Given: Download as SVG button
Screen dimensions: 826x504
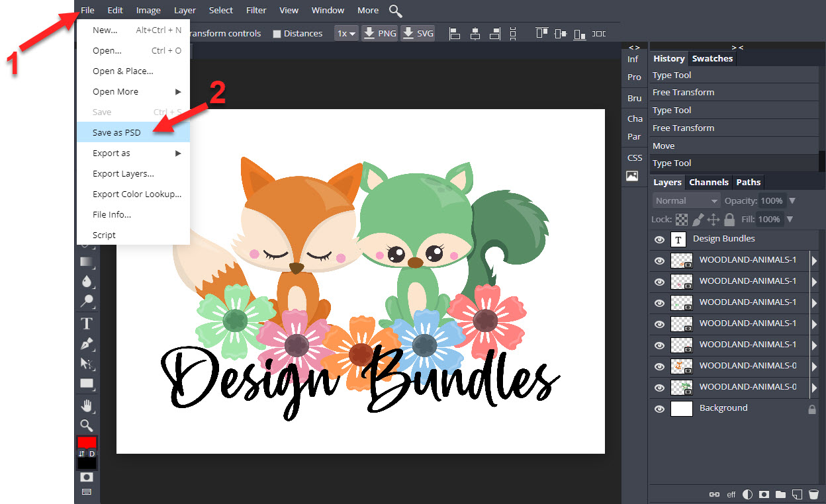Looking at the screenshot, I should point(418,33).
